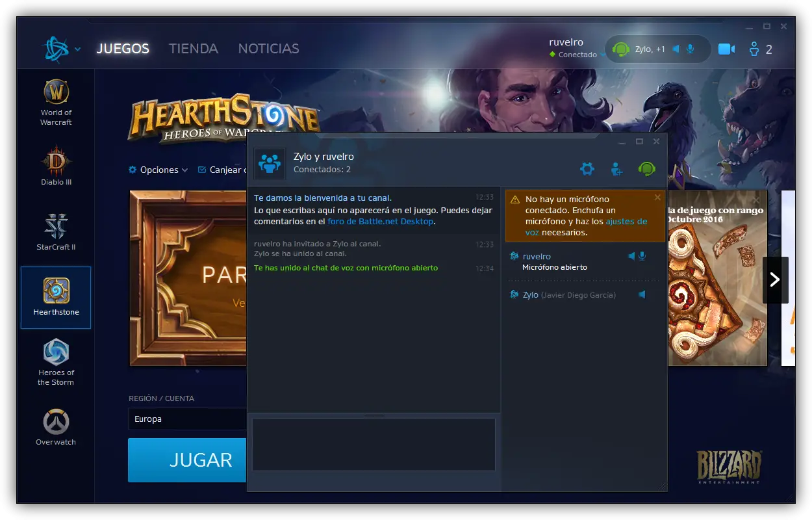The image size is (812, 520).
Task: Dismiss the microphone warning banner
Action: click(x=657, y=197)
